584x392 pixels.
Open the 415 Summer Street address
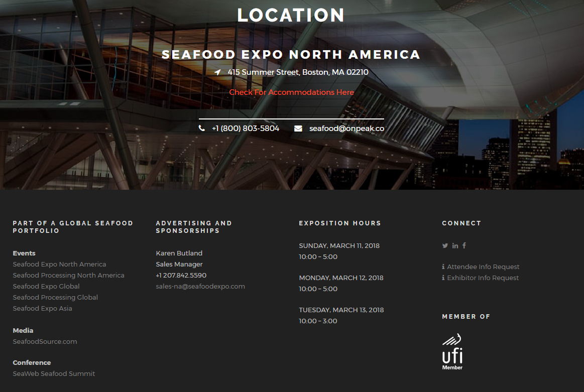pyautogui.click(x=298, y=72)
